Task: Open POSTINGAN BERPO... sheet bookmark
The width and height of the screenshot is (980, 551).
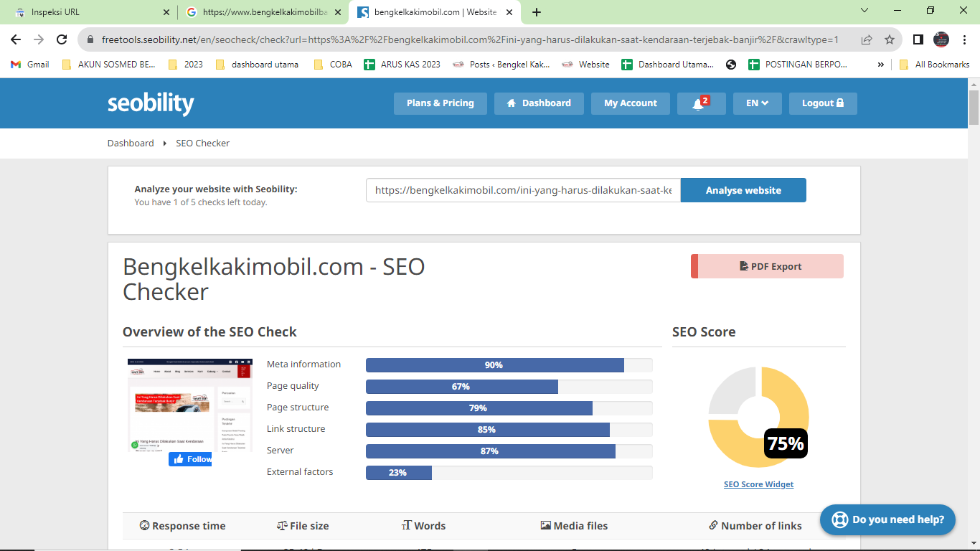Action: (798, 64)
